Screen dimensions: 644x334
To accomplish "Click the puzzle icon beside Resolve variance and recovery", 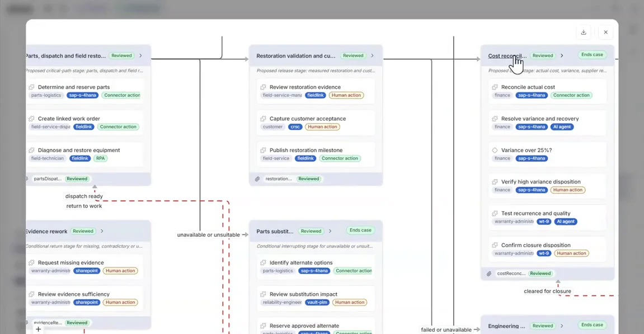I will [x=495, y=119].
